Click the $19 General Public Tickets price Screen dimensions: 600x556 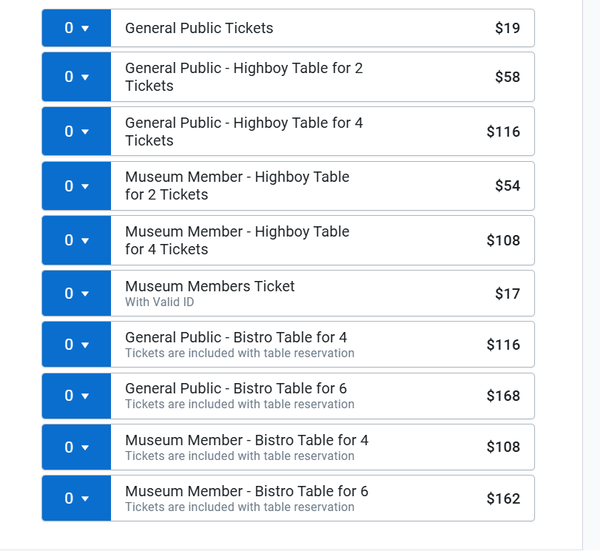click(x=507, y=28)
